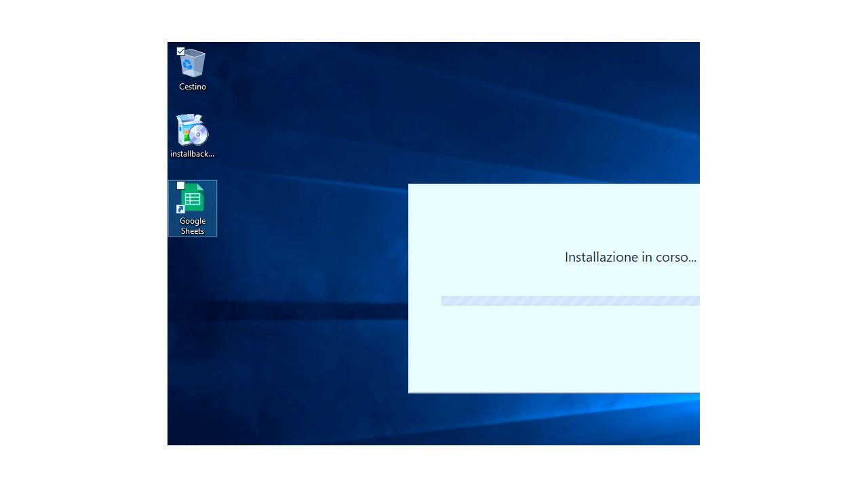The image size is (868, 488).
Task: Click the striped installation progress bar
Action: pyautogui.click(x=570, y=301)
